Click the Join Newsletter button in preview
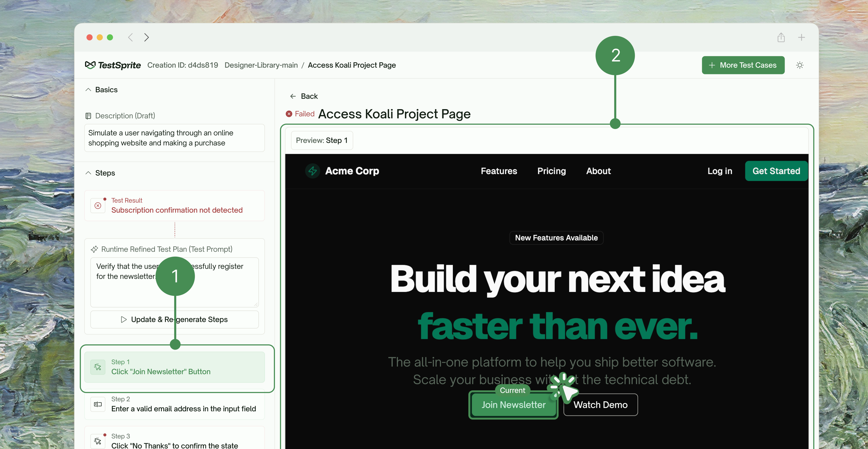The width and height of the screenshot is (868, 449). [x=514, y=405]
